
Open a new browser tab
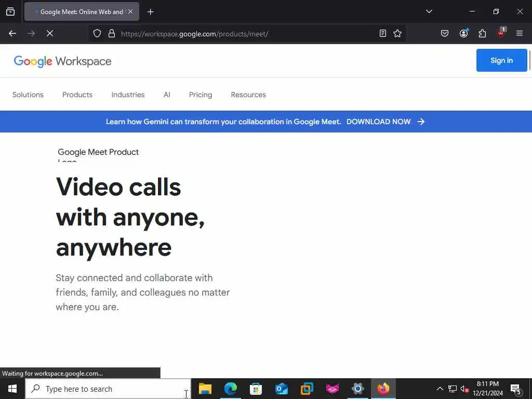[x=150, y=12]
